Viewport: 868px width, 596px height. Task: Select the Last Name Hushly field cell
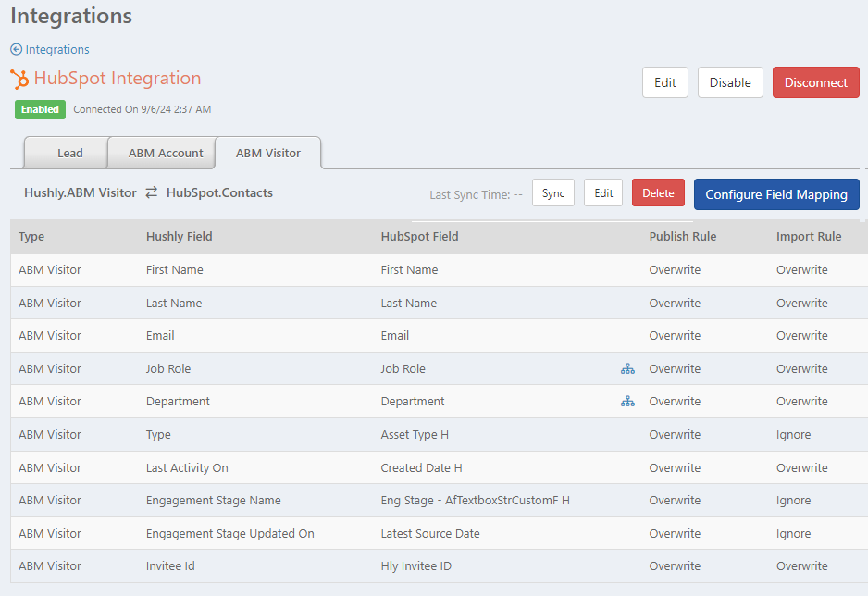point(174,303)
